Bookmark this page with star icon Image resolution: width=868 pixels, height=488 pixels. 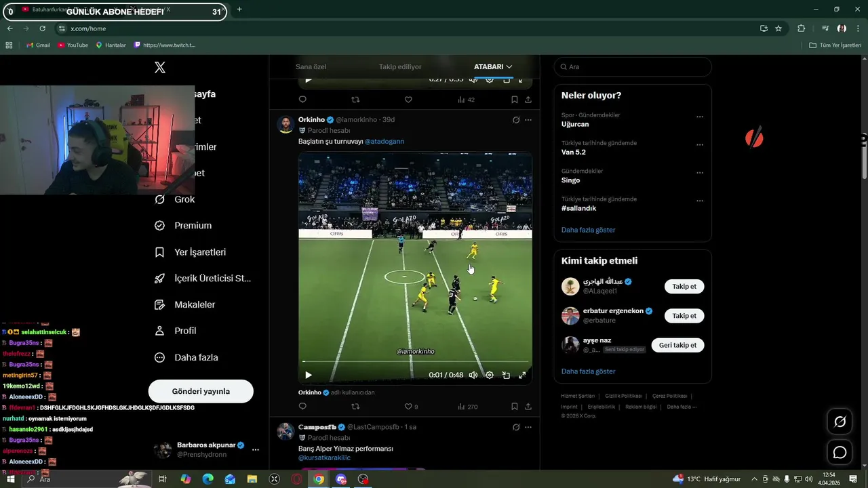coord(778,28)
